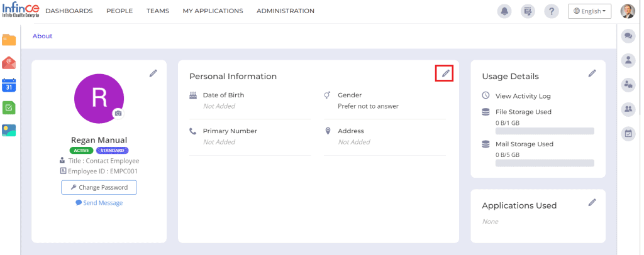This screenshot has width=644, height=255.
Task: Edit Usage Details with pencil icon
Action: pos(592,73)
